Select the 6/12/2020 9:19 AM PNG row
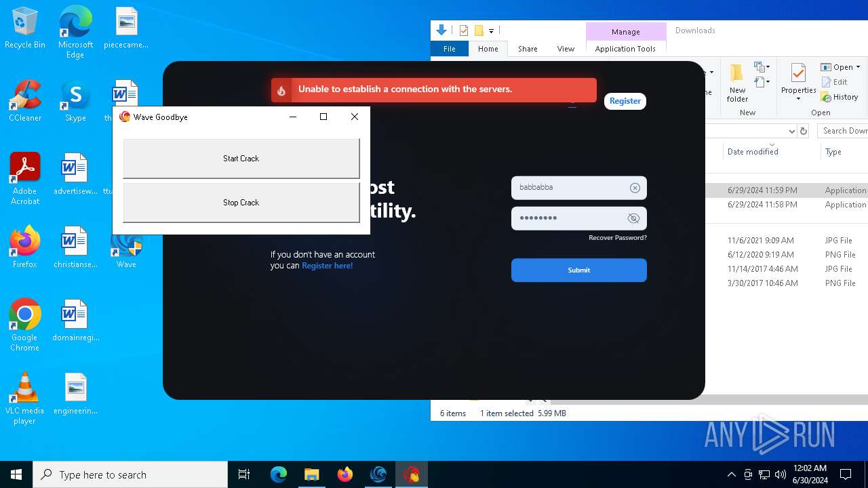This screenshot has width=868, height=488. pyautogui.click(x=787, y=255)
